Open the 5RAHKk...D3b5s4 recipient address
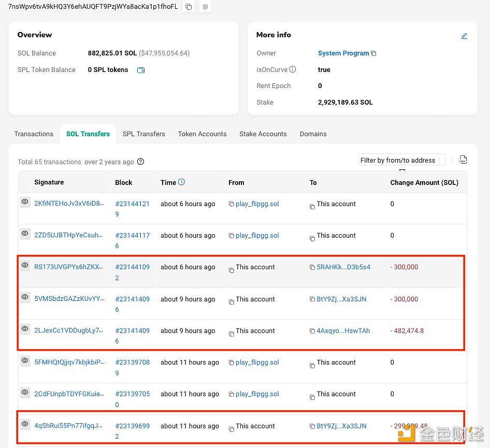The height and width of the screenshot is (448, 490). [x=343, y=267]
